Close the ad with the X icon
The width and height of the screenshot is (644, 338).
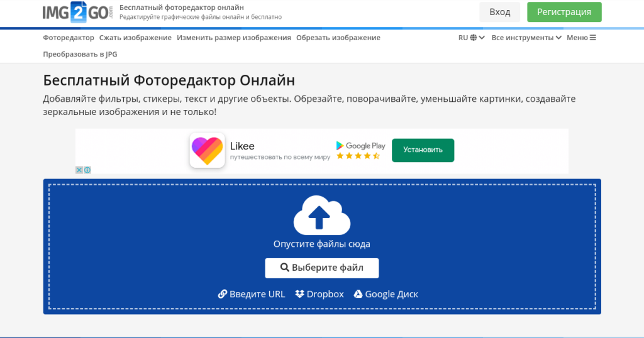[79, 170]
